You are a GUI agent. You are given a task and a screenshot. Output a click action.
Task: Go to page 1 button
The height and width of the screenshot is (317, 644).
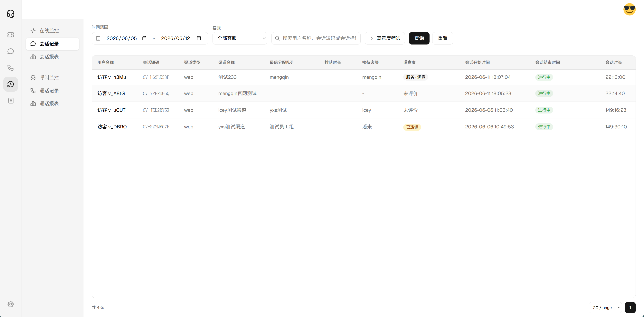(x=630, y=308)
